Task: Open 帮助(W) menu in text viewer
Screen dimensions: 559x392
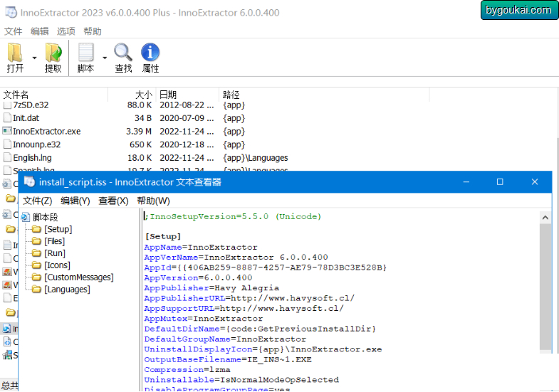Action: pos(153,201)
